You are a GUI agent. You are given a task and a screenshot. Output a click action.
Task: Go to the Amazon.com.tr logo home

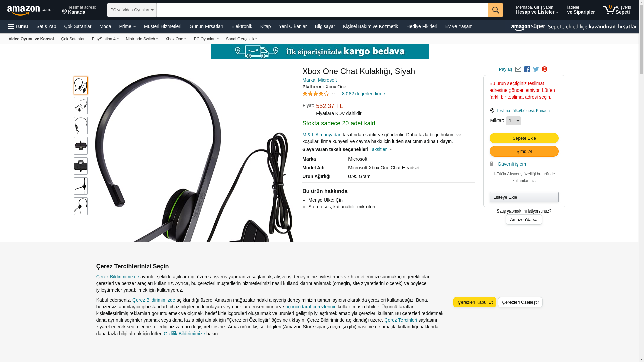(31, 10)
